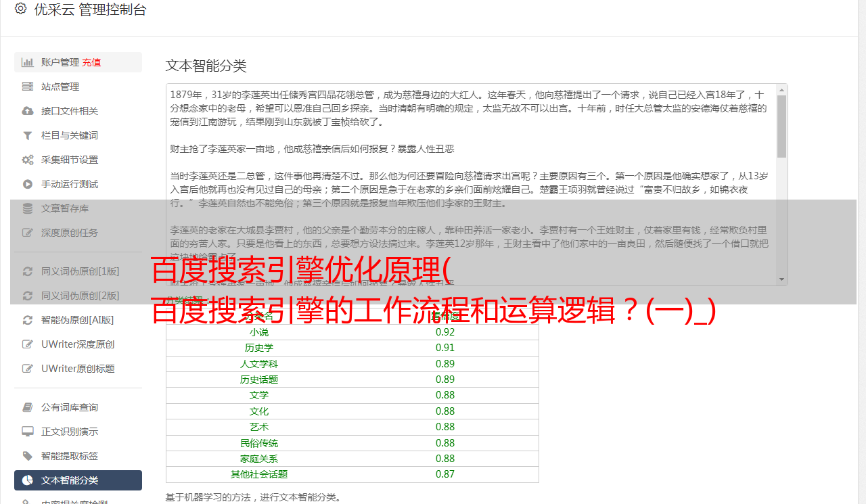Click the 艺术 category cell

(x=259, y=427)
